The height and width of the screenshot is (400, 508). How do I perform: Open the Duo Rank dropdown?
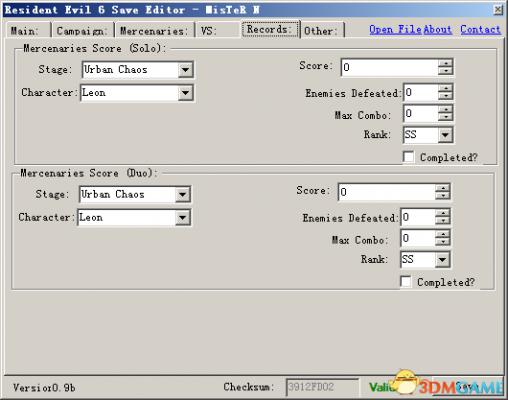(442, 260)
